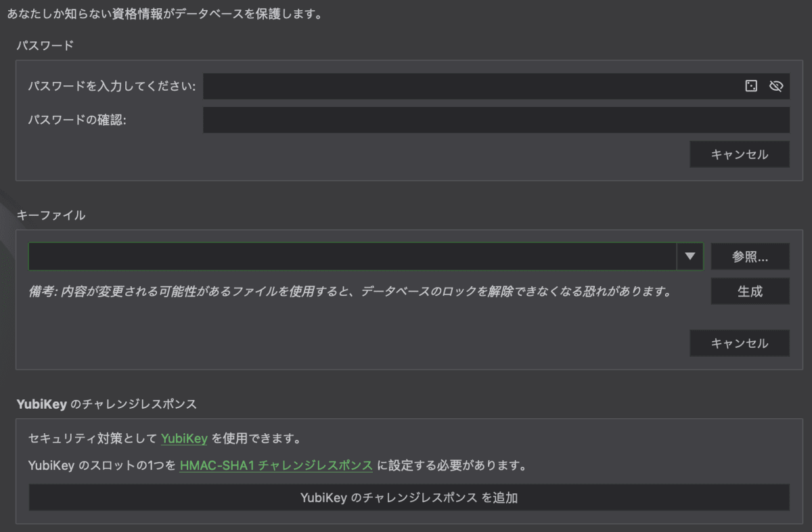Click the キーファイル section heading

(51, 215)
